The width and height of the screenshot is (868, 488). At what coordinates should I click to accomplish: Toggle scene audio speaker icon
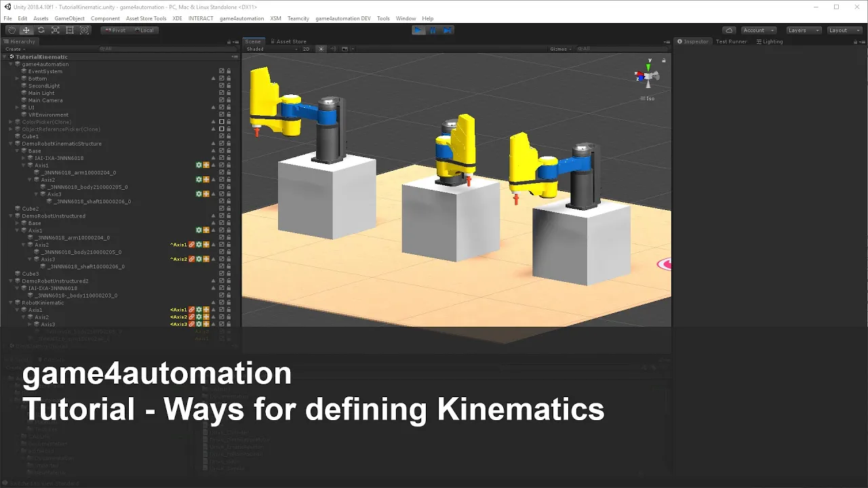point(333,49)
